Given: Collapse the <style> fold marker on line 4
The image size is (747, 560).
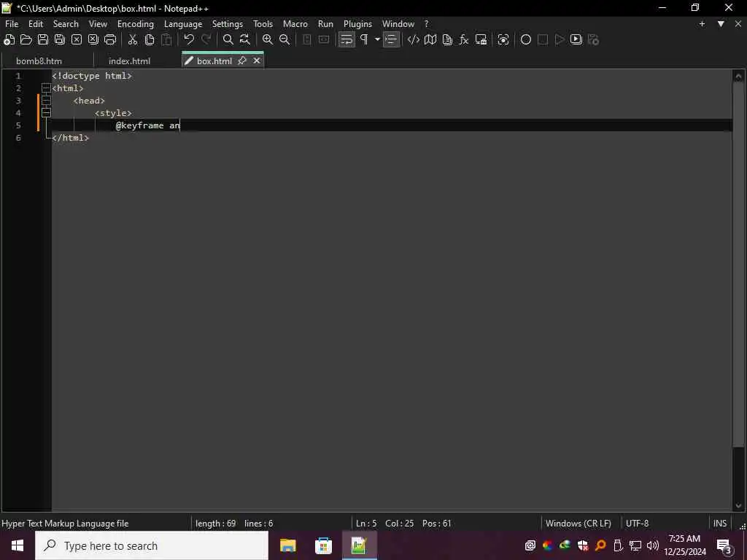Looking at the screenshot, I should pyautogui.click(x=46, y=113).
